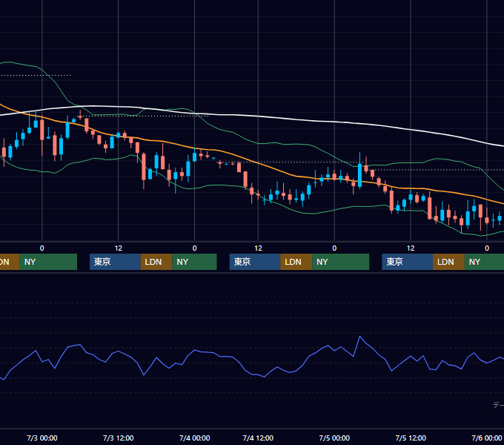Click the 東京 session block above 7/4 12:00
The width and height of the screenshot is (504, 445).
pyautogui.click(x=255, y=262)
